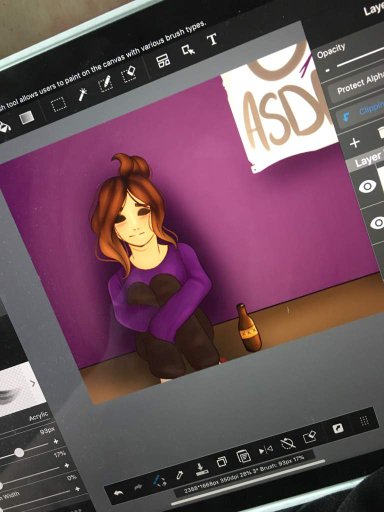This screenshot has width=384, height=512.
Task: Click the Undo arrow
Action: (119, 493)
